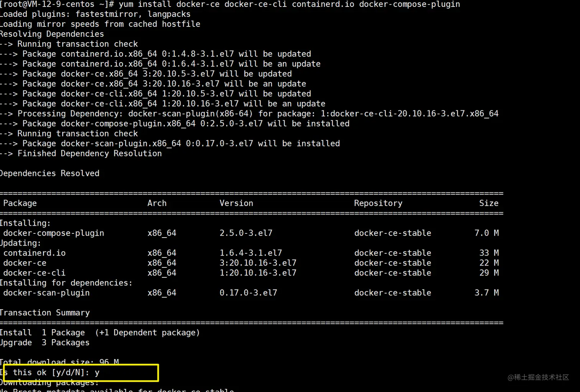This screenshot has height=392, width=580.
Task: Click the docker-ce-cli 1:20.10.5-3.el7 will be updated line
Action: pyautogui.click(x=155, y=94)
